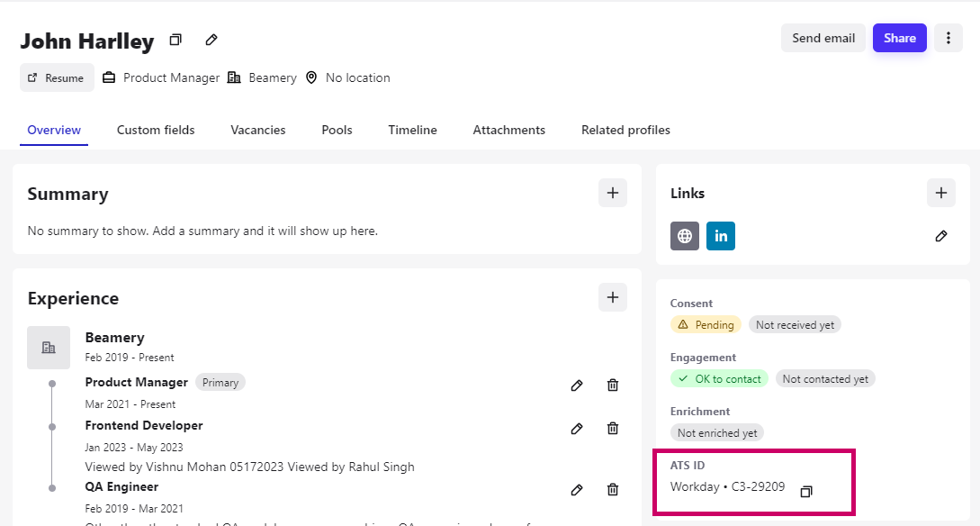Edit links with the pencil icon
The width and height of the screenshot is (980, 526).
941,236
